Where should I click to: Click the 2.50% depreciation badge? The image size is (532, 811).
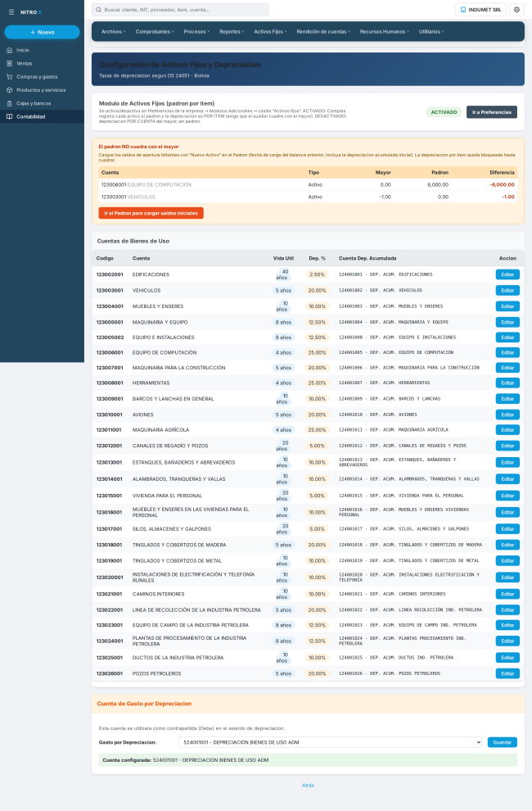(317, 274)
